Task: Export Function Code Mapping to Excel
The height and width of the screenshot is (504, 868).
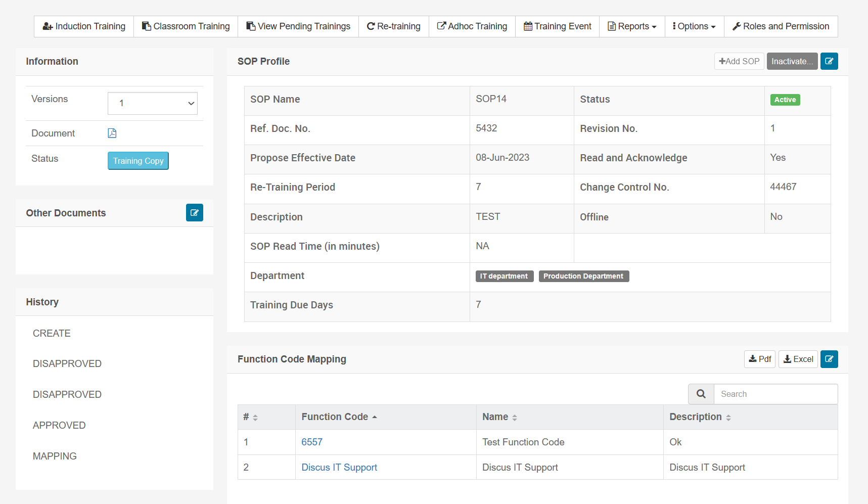Action: [x=798, y=359]
